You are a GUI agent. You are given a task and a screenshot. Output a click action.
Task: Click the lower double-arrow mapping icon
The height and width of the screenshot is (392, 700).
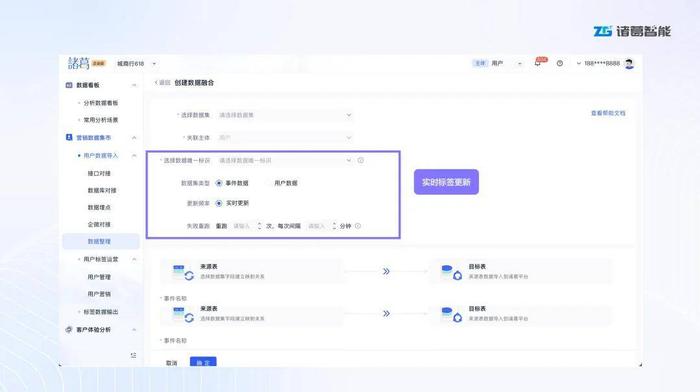(386, 313)
